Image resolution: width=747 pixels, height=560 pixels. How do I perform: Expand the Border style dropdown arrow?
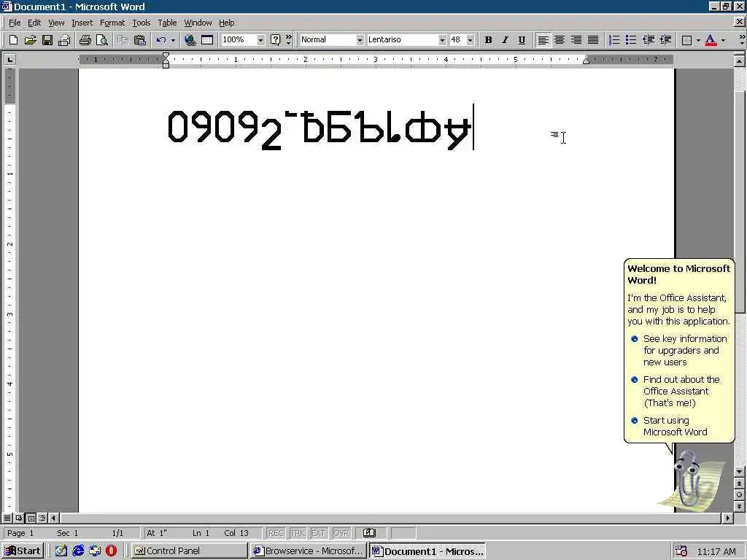tap(698, 40)
